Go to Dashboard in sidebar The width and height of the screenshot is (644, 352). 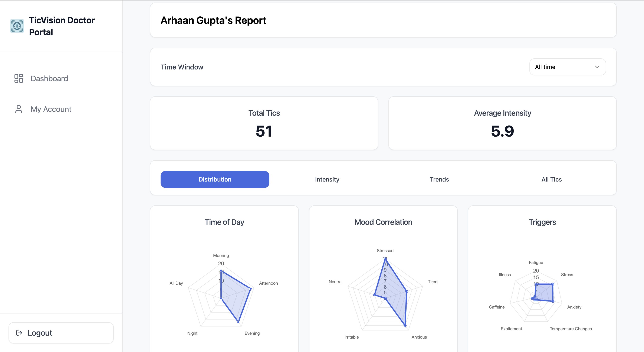pos(49,78)
